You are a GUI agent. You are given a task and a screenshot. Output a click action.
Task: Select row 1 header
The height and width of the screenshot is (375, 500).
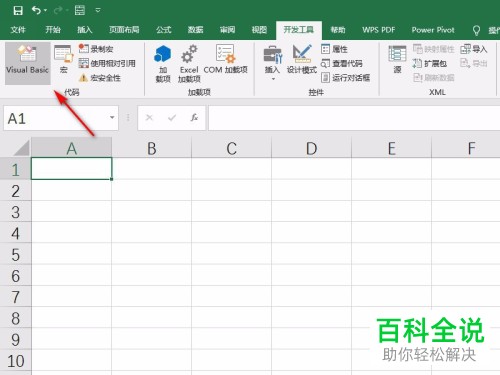pyautogui.click(x=15, y=169)
